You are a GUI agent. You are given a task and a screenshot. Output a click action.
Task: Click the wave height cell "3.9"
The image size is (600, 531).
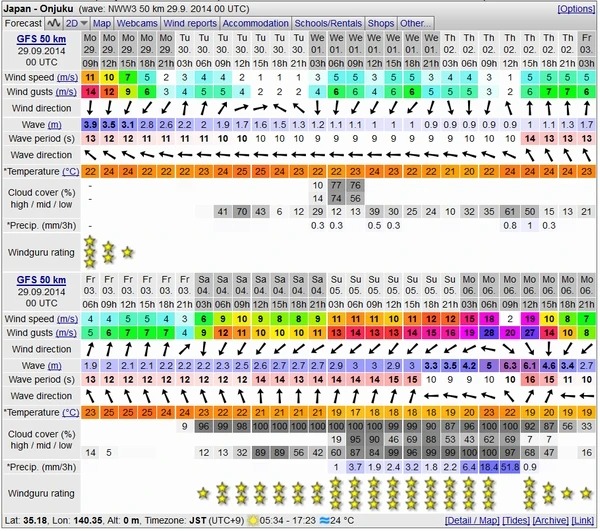[90, 125]
